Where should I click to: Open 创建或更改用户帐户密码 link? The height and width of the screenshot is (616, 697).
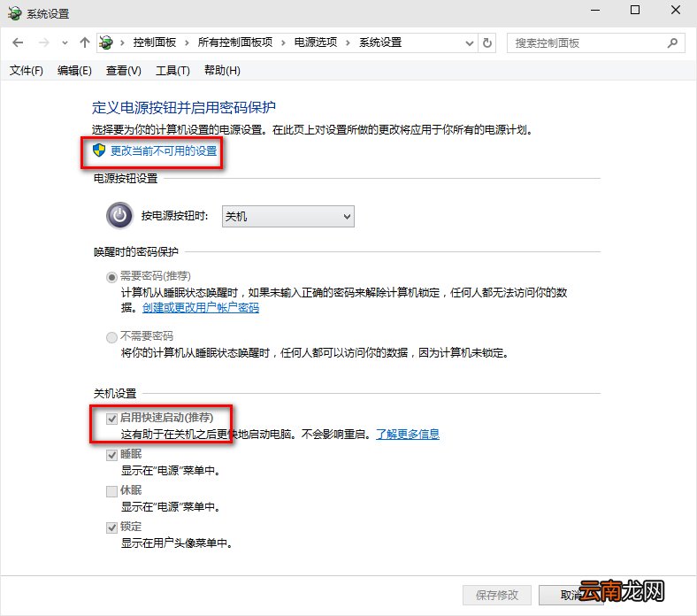[201, 307]
